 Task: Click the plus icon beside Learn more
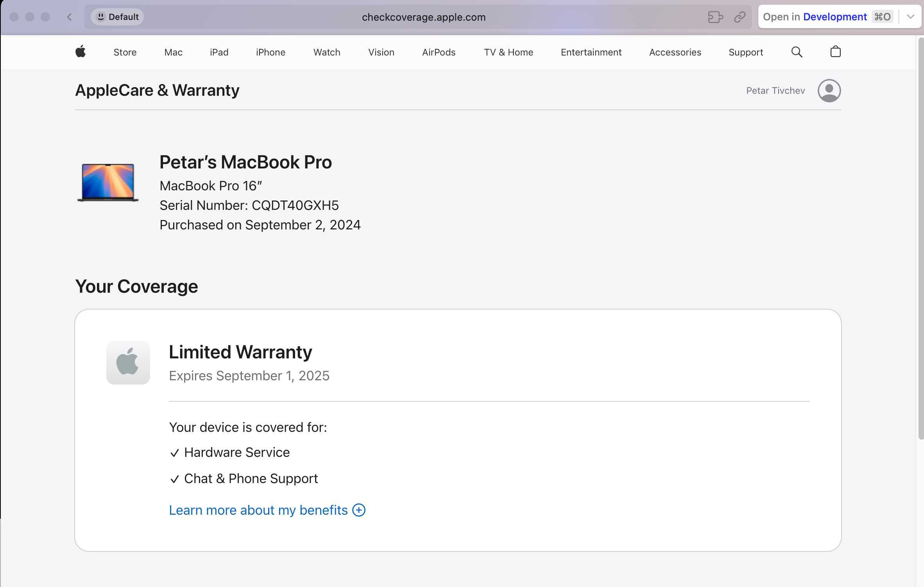(x=359, y=510)
